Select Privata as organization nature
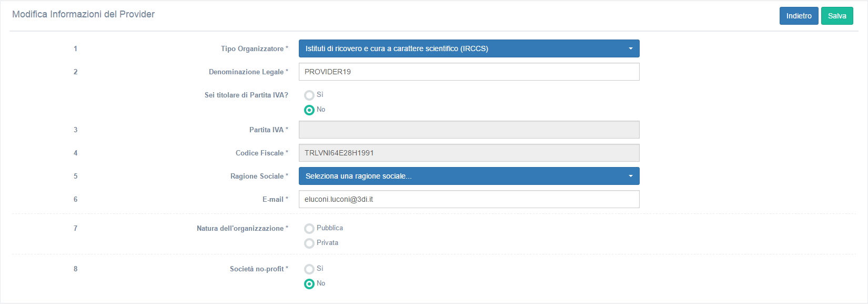The width and height of the screenshot is (868, 304). coord(309,243)
